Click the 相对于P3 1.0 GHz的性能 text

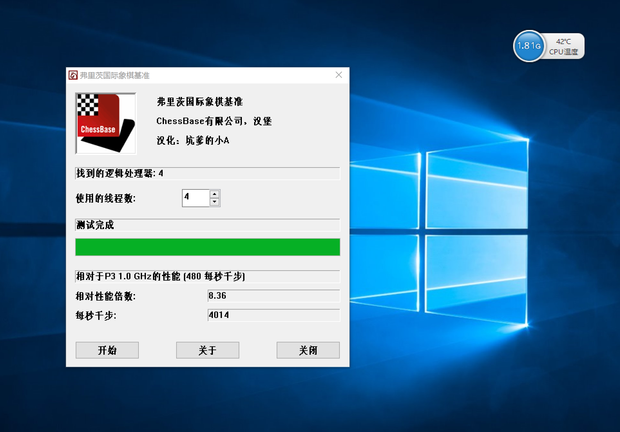[x=161, y=276]
